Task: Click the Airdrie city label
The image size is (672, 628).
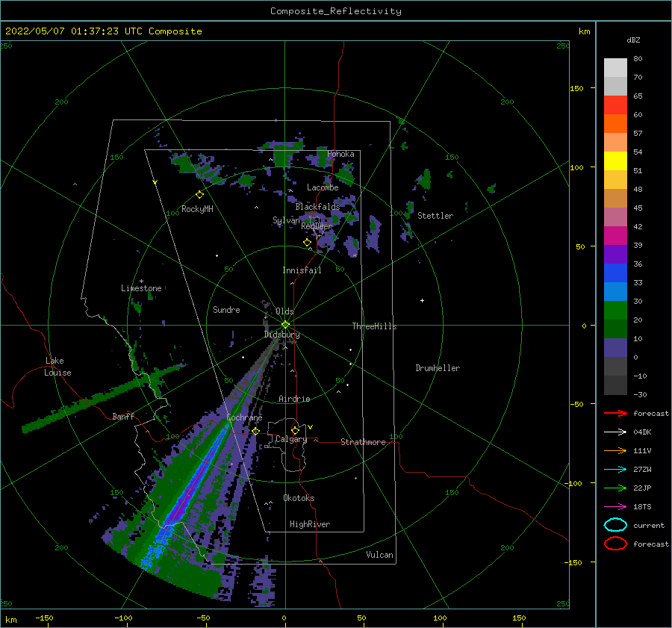Action: (x=294, y=399)
